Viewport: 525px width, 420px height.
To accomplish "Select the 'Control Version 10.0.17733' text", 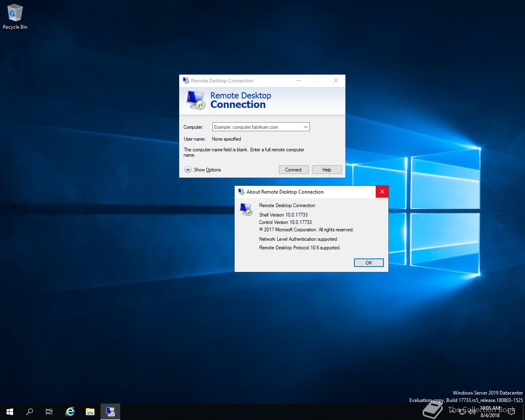I will [x=285, y=222].
